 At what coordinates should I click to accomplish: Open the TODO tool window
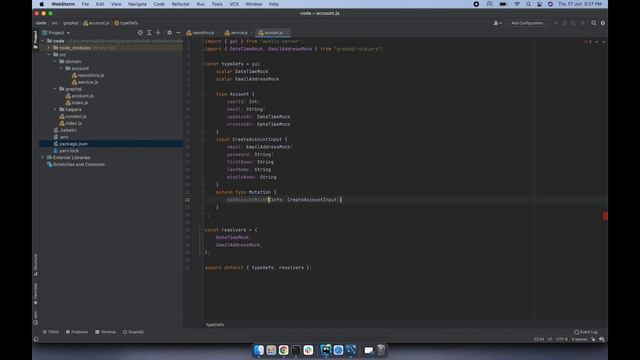coord(51,332)
